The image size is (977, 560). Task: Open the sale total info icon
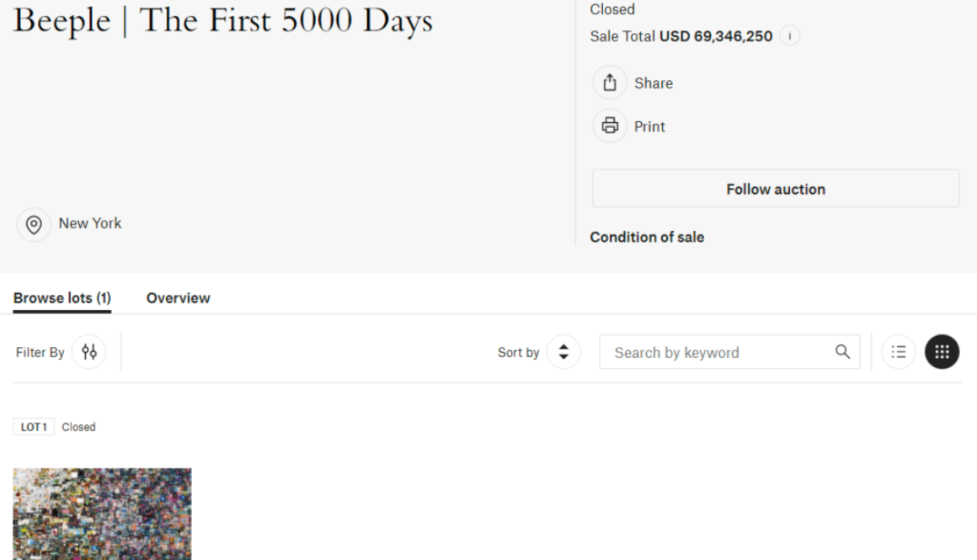tap(789, 36)
